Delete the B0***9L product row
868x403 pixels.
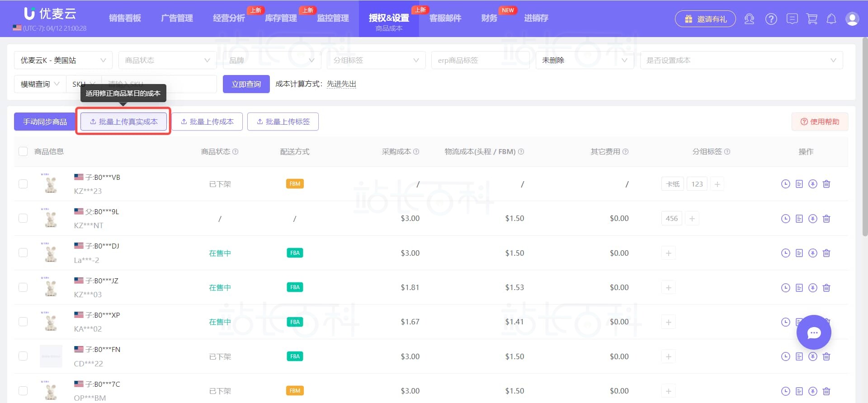tap(826, 219)
